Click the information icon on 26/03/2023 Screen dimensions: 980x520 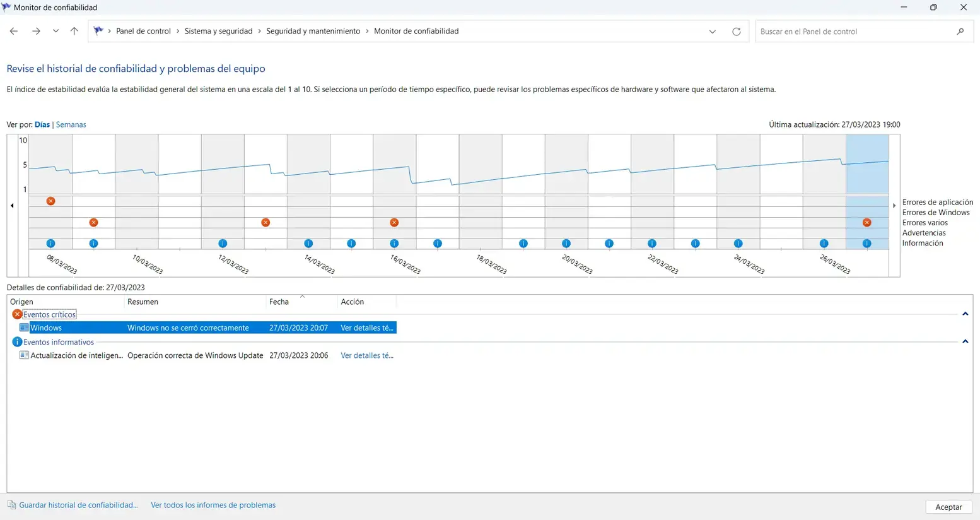[824, 244]
